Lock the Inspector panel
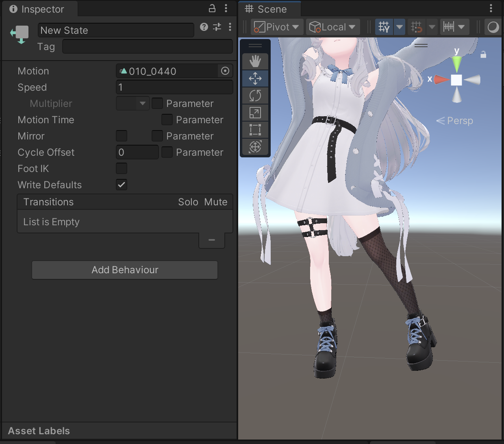 212,8
